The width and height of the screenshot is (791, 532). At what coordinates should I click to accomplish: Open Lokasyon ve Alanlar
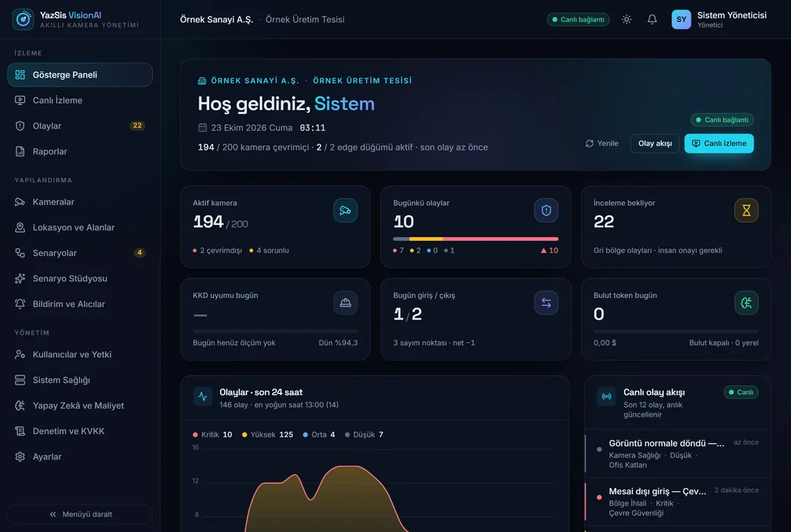80,227
